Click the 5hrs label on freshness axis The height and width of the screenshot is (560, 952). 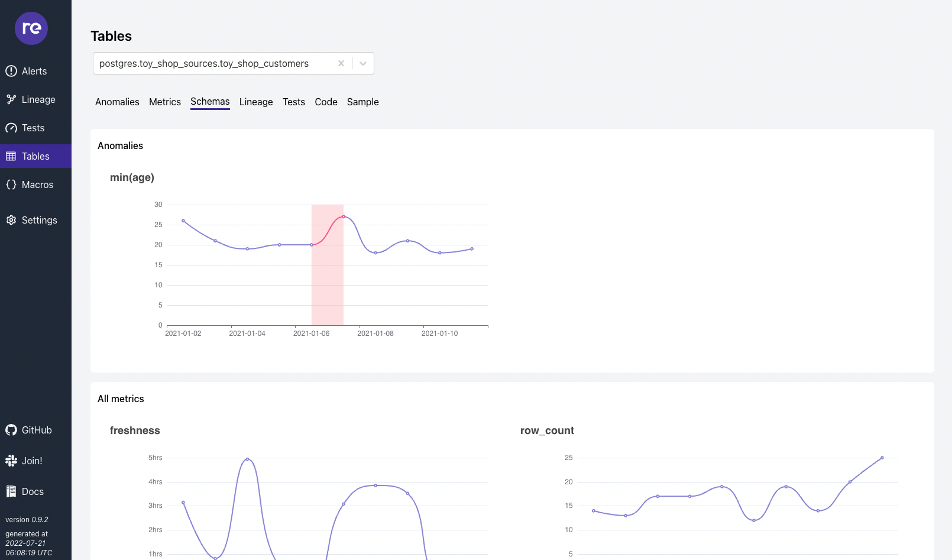click(x=156, y=458)
